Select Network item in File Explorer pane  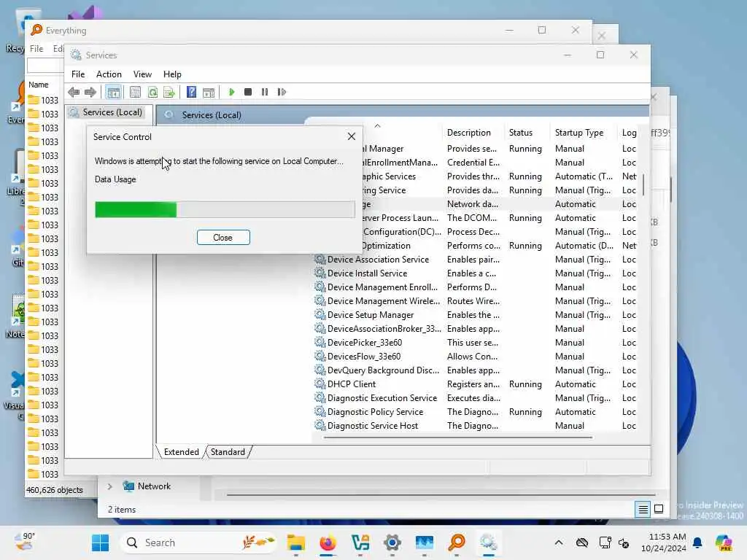click(147, 486)
